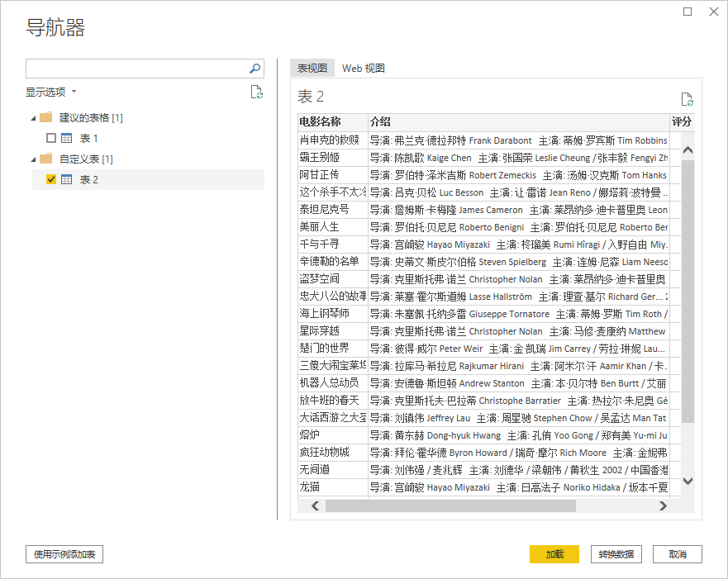The image size is (728, 579).
Task: Click the 转换数据 button
Action: click(x=616, y=554)
